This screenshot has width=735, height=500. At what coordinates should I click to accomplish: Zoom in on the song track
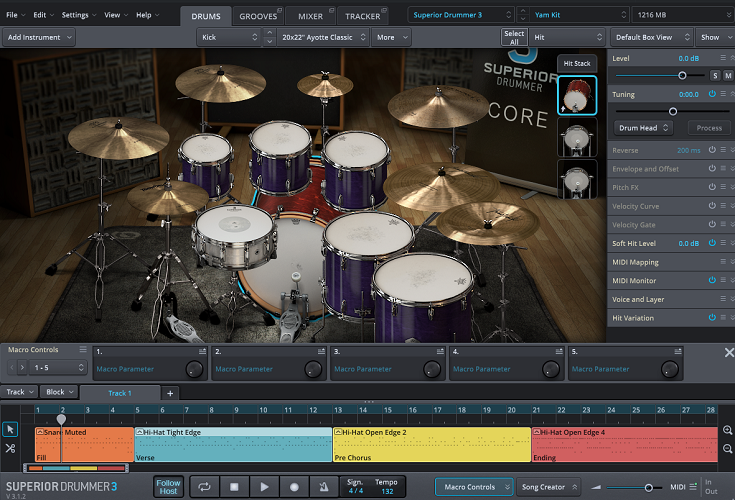point(728,430)
